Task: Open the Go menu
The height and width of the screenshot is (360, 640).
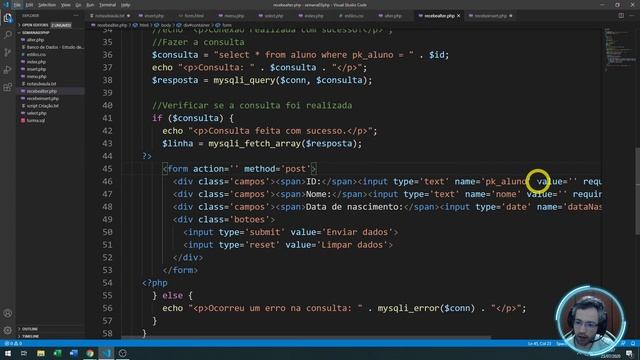Action: pyautogui.click(x=78, y=5)
